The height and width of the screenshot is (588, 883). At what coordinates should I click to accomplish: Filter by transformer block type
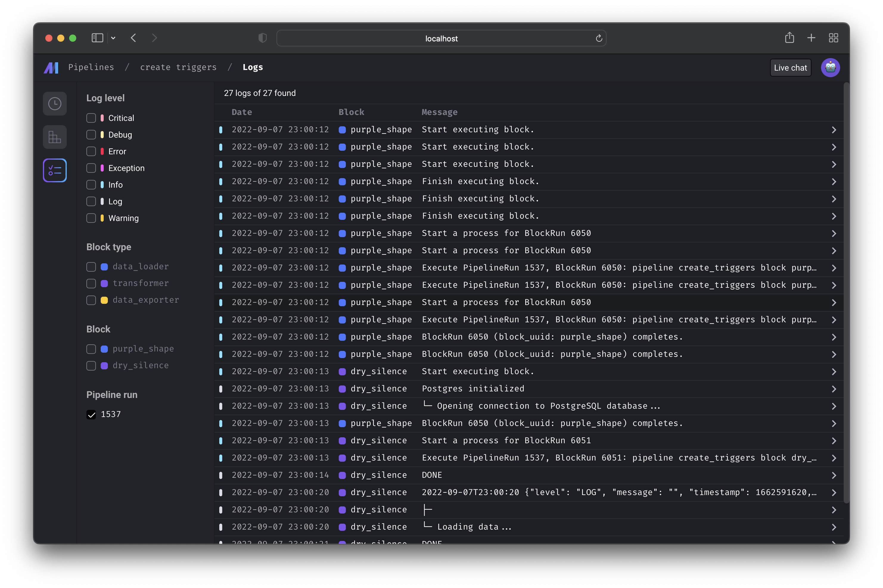91,284
